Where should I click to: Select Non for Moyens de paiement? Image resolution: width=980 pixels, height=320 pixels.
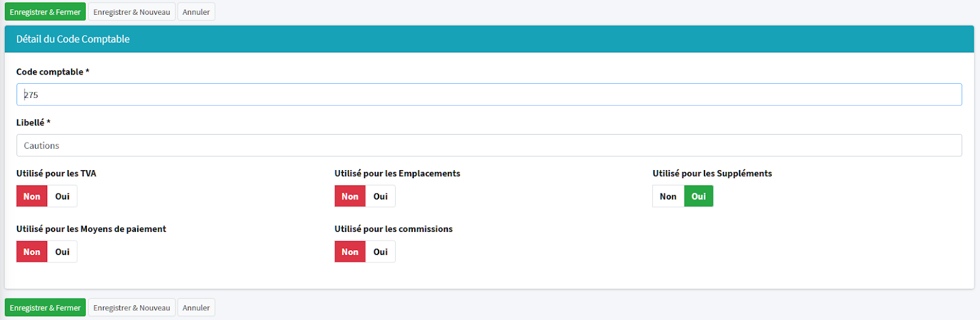32,252
